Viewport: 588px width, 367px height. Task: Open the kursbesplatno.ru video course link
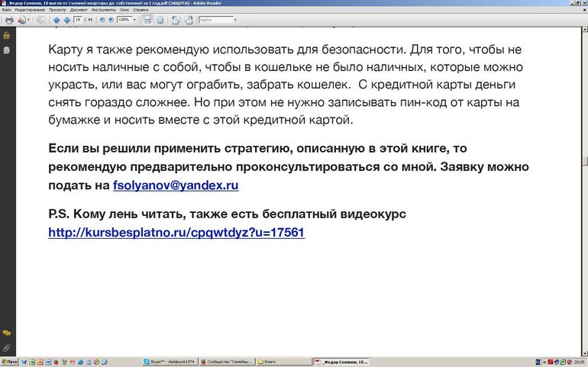(176, 233)
